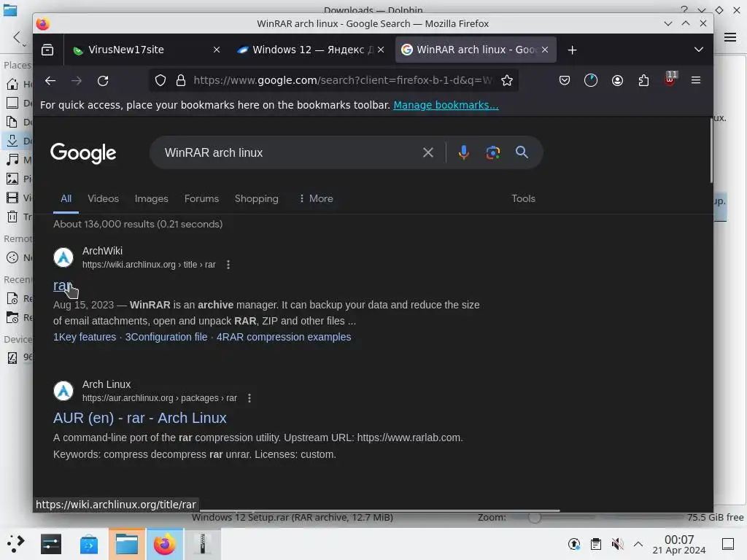
Task: Open the clock and date widget
Action: (679, 544)
